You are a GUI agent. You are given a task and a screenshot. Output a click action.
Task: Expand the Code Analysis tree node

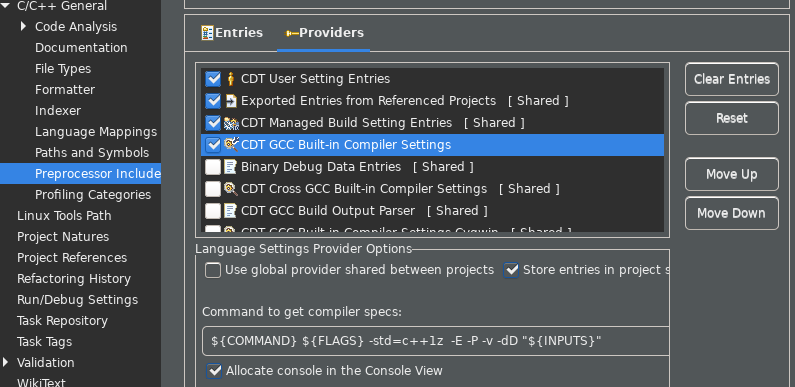(23, 26)
